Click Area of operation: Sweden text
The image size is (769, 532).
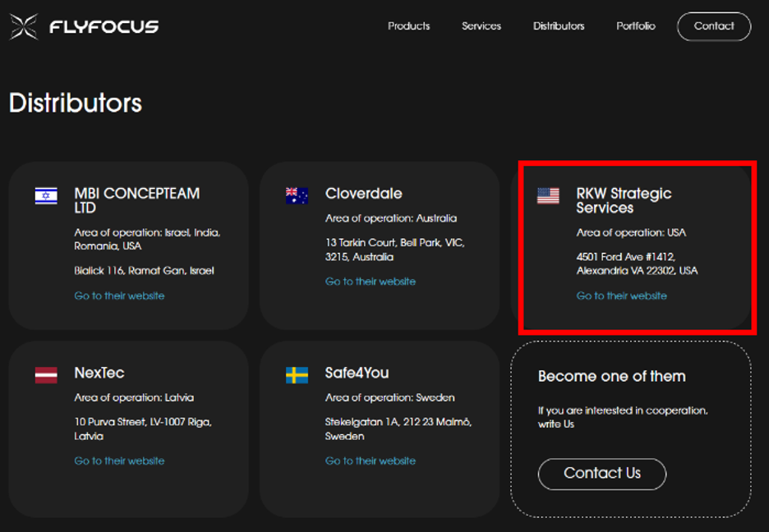390,398
